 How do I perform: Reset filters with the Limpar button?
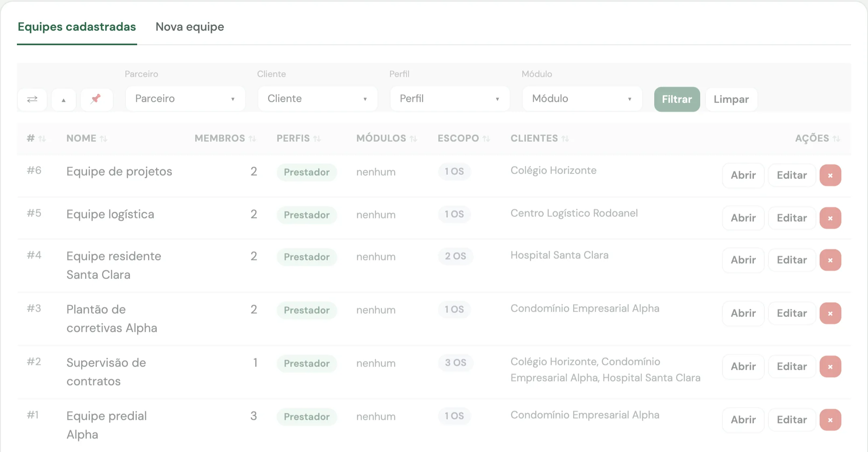point(731,99)
